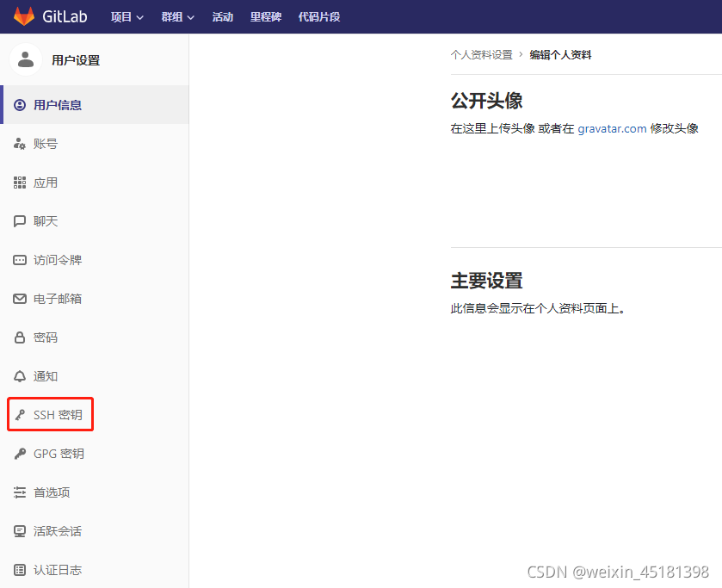The width and height of the screenshot is (722, 588).
Task: Open 认证日志 page
Action: (95, 570)
